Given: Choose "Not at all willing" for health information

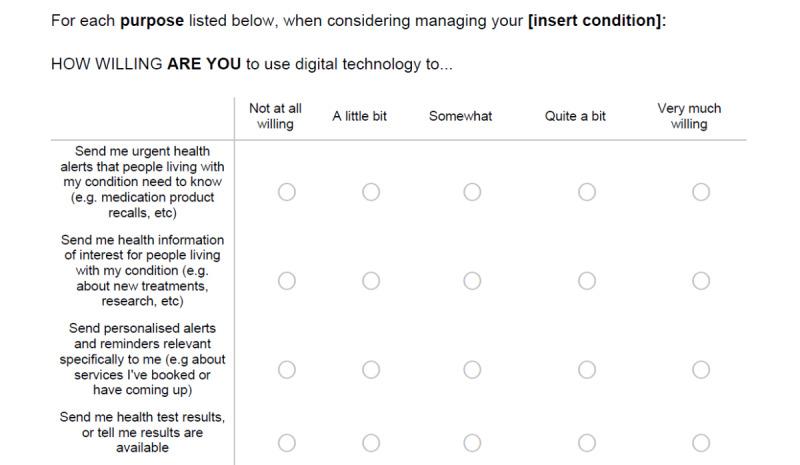Looking at the screenshot, I should (287, 281).
